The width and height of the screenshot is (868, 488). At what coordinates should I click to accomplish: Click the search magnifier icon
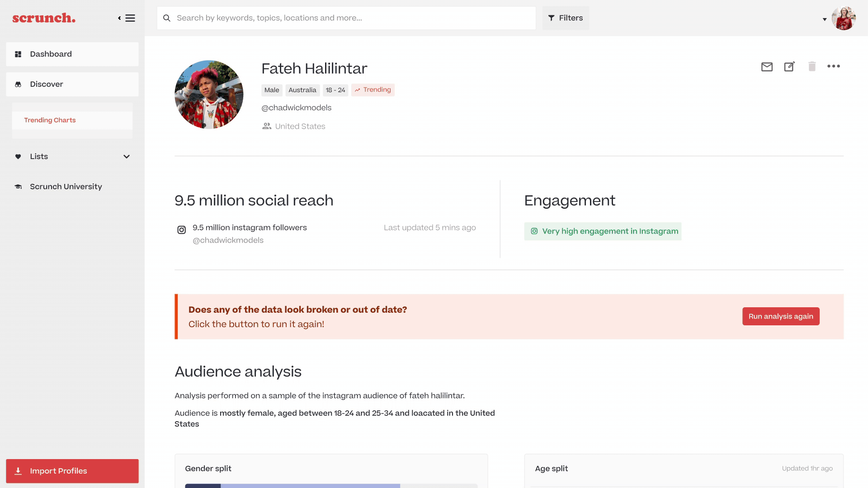pos(167,18)
